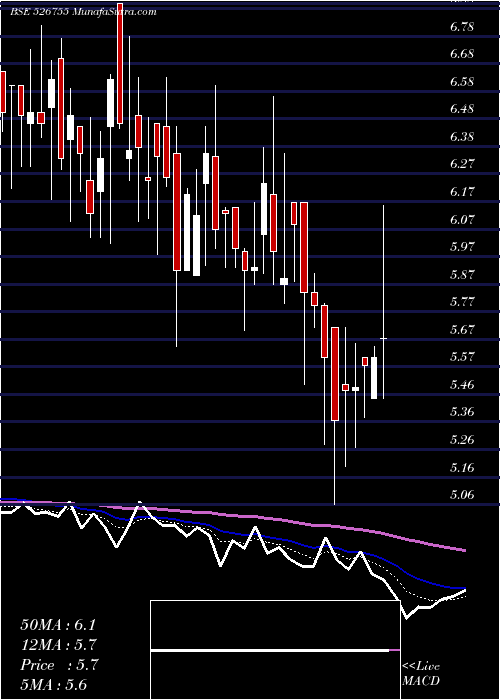Click the 6.17 price axis label
This screenshot has width=500, height=700.
(462, 192)
